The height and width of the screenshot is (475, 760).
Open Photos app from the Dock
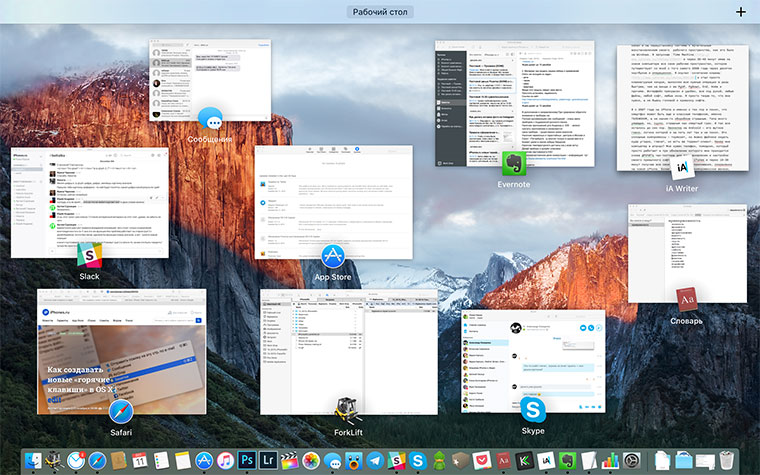click(x=311, y=460)
